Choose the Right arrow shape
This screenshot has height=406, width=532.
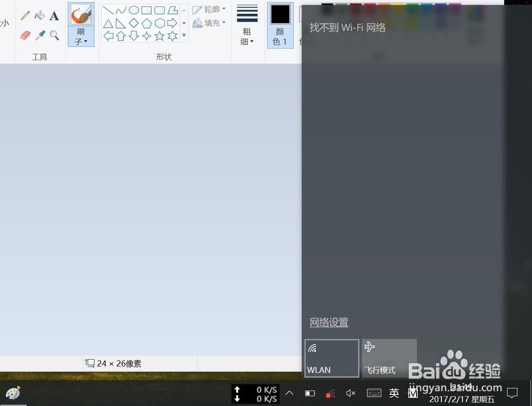pyautogui.click(x=172, y=23)
